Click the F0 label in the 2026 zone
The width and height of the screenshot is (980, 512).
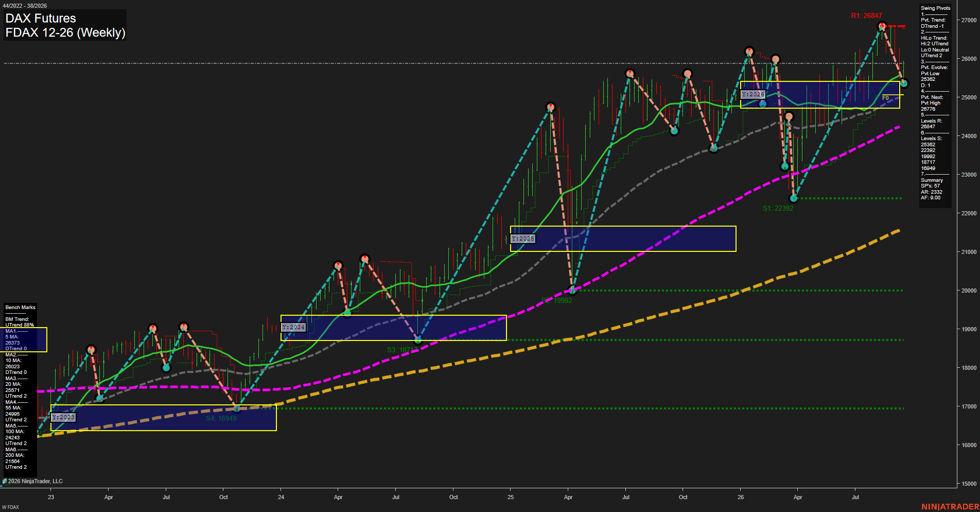[885, 98]
